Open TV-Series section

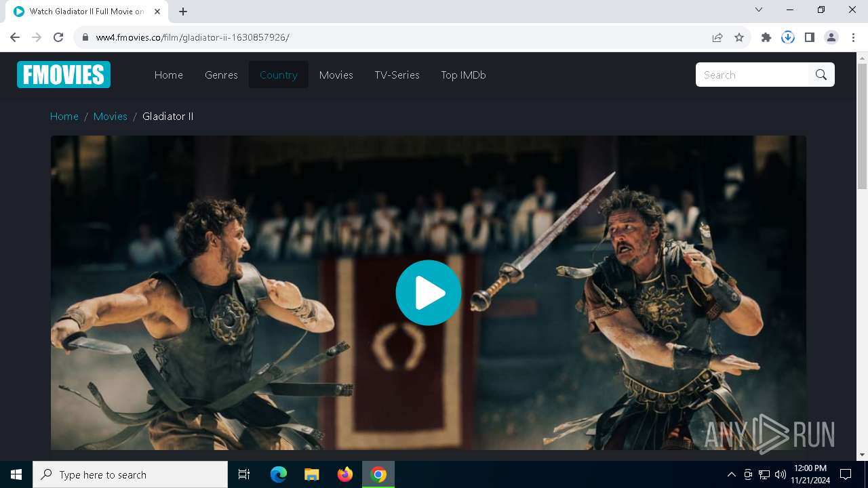coord(397,75)
